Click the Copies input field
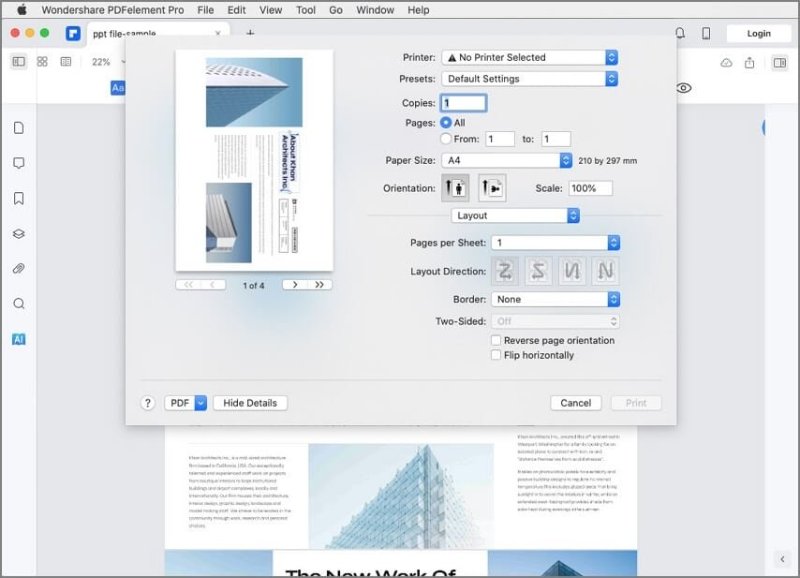The height and width of the screenshot is (578, 800). click(x=463, y=103)
